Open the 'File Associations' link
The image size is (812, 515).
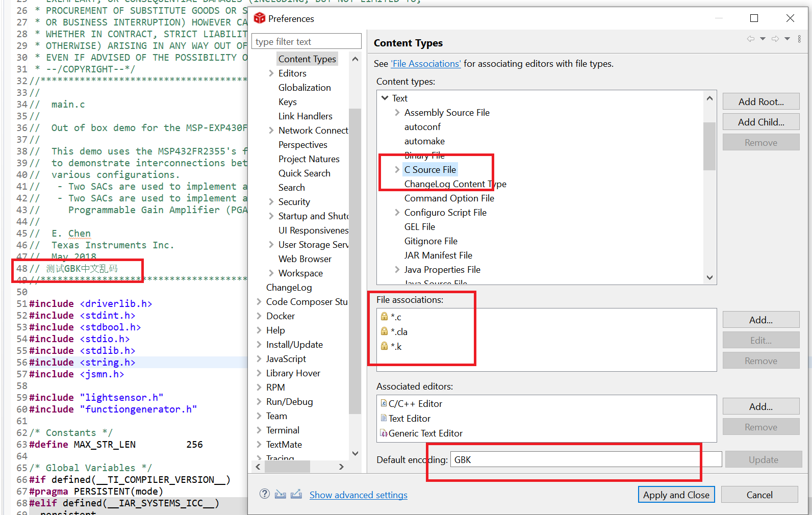(426, 64)
